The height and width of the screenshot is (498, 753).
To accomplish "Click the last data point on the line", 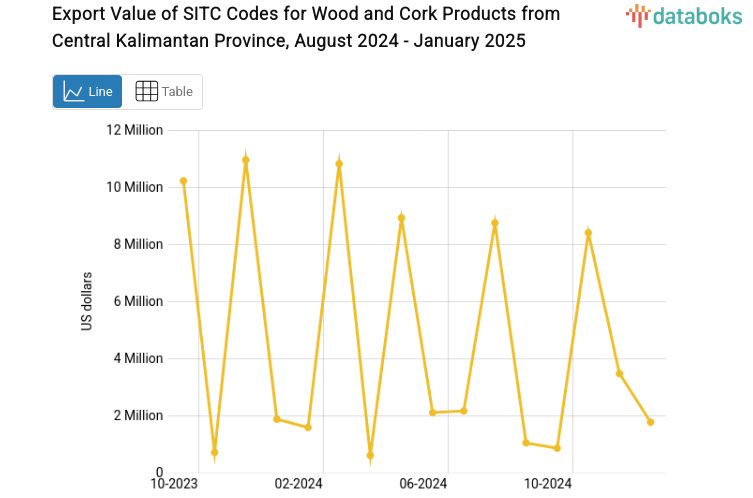I will point(650,422).
